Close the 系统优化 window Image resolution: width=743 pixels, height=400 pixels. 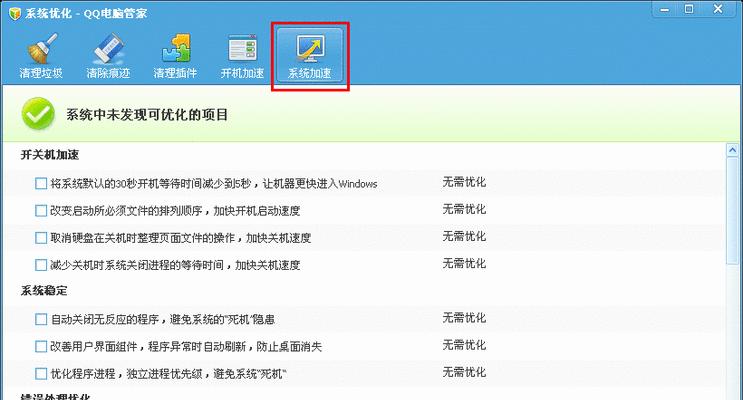[x=718, y=9]
